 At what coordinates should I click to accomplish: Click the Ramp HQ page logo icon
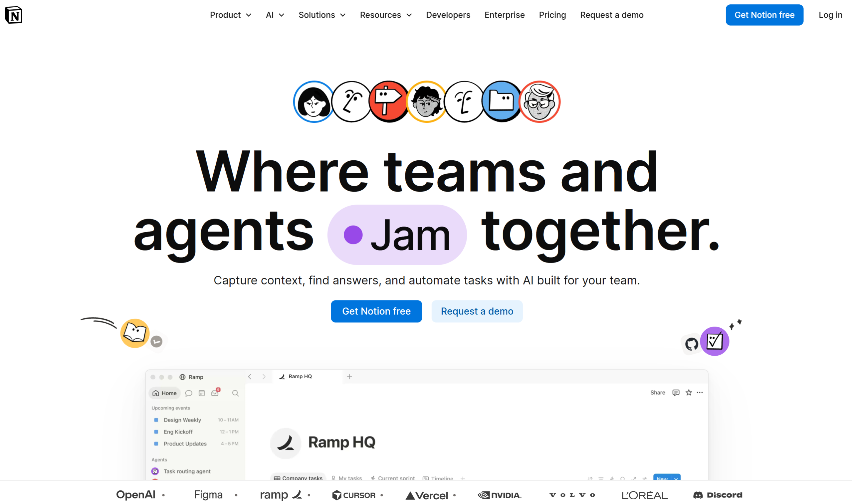coord(286,443)
